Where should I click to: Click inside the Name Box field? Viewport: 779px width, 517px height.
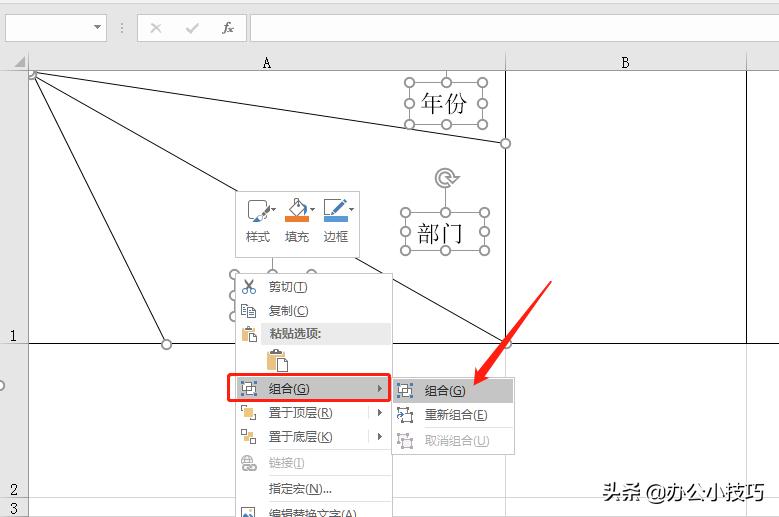coord(48,27)
